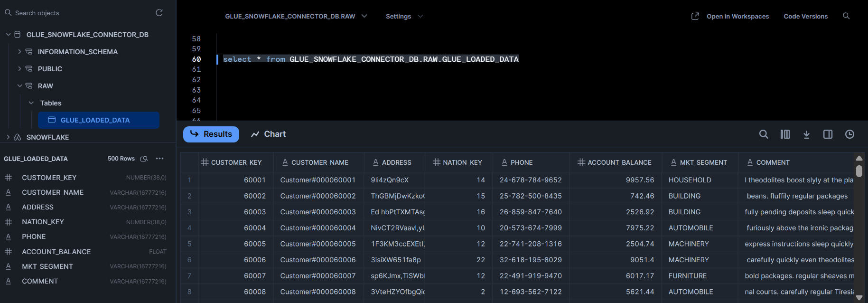
Task: Expand the INFORMATION_SCHEMA schema
Action: [19, 52]
